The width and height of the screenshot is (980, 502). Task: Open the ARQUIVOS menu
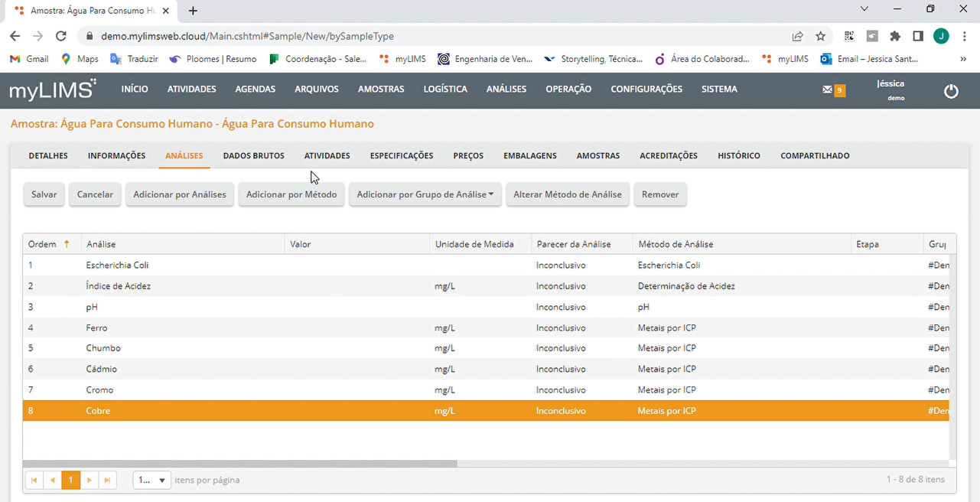[x=317, y=90]
